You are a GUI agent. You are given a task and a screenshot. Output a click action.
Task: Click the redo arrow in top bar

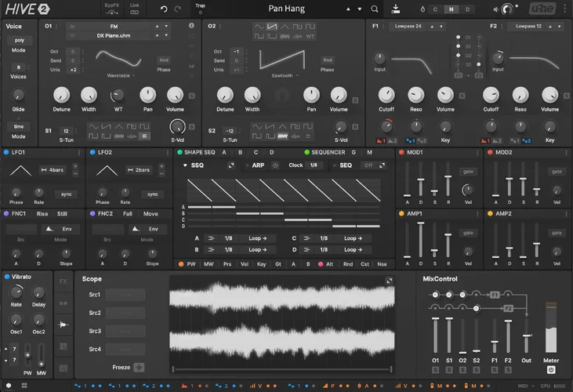point(178,9)
